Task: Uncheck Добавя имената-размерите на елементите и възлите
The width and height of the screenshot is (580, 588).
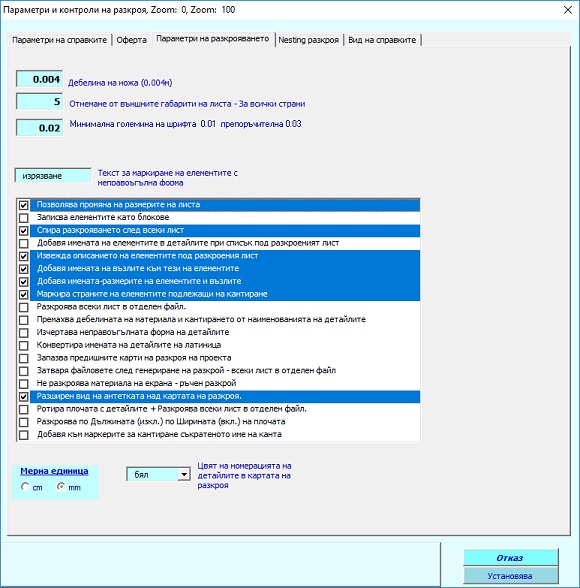Action: pos(24,282)
